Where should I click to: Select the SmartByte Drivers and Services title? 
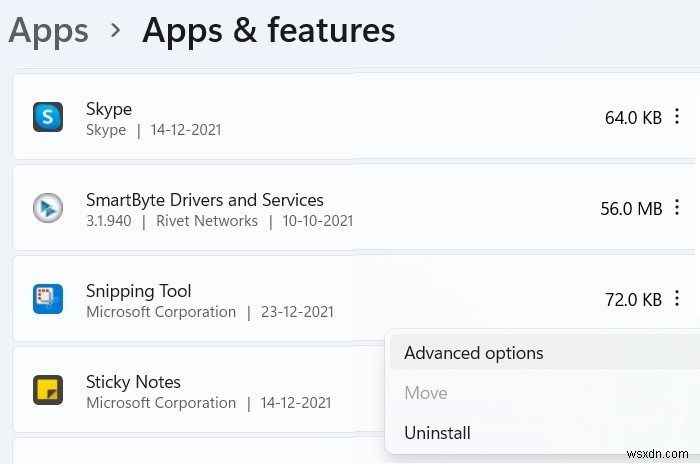point(205,200)
